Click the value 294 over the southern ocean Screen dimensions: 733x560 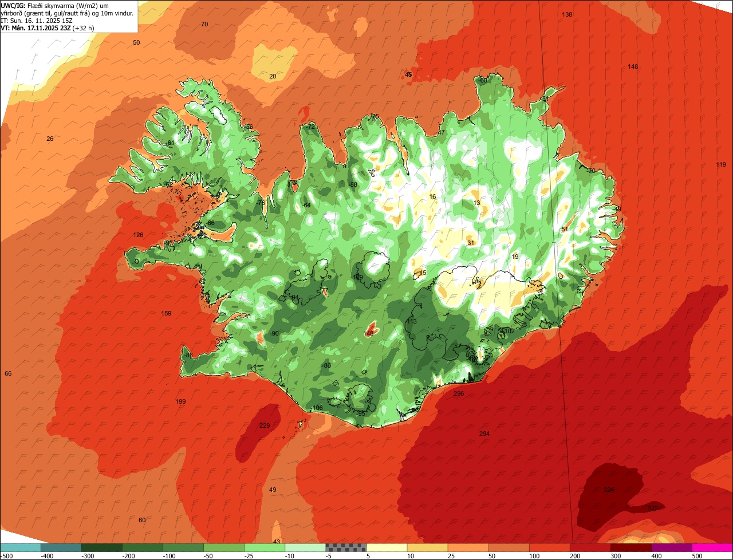pos(484,434)
